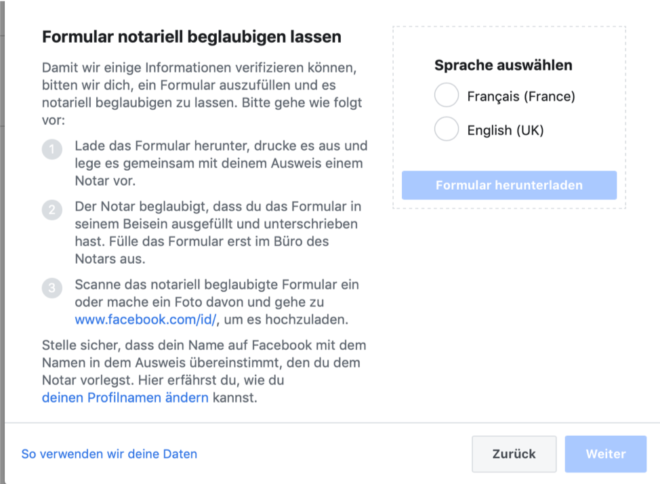
Task: Click the Français (France) label text
Action: (521, 96)
